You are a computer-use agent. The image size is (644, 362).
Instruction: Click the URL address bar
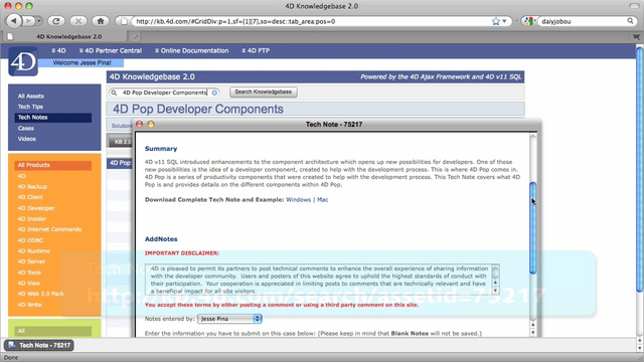(x=311, y=21)
